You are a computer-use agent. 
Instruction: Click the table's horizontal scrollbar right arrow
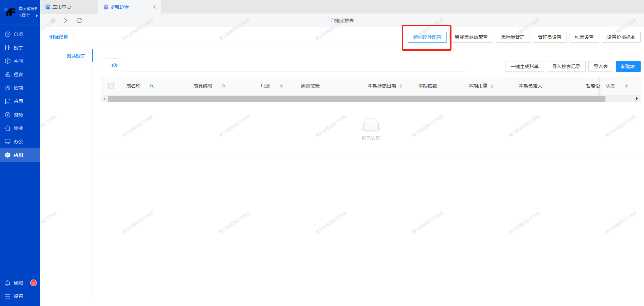point(637,99)
